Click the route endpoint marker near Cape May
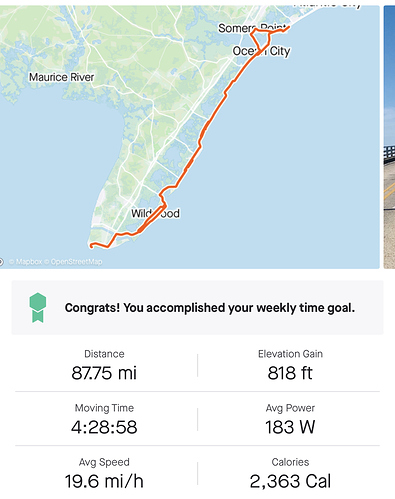This screenshot has height=499, width=395. (91, 246)
